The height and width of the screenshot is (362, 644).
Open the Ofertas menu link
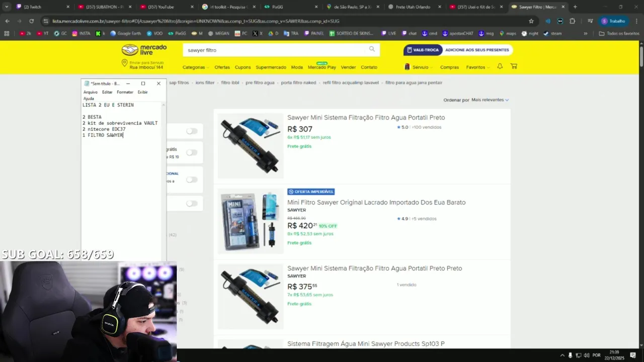click(x=222, y=67)
